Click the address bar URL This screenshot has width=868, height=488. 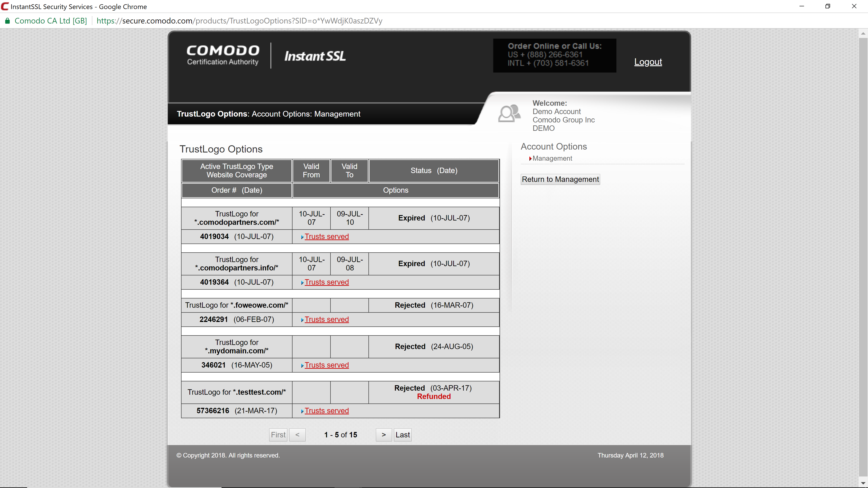[239, 21]
